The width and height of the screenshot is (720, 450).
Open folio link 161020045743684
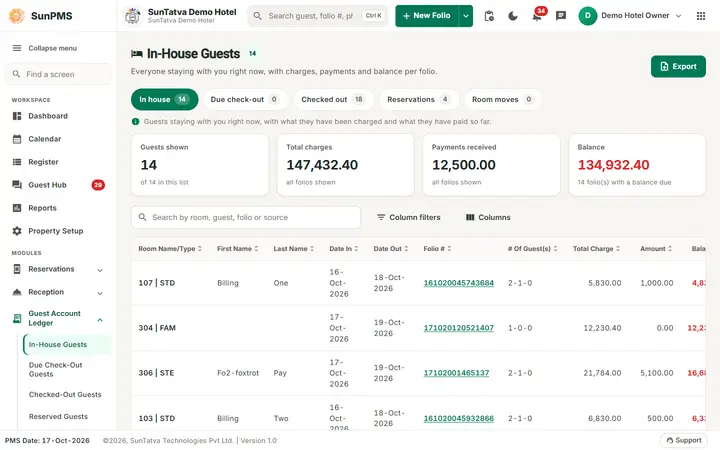tap(458, 283)
